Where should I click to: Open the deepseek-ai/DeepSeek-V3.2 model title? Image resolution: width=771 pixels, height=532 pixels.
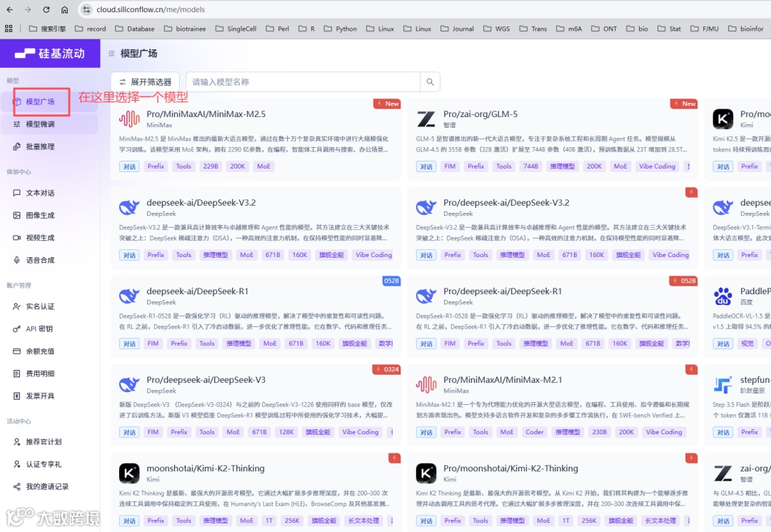[x=201, y=203]
